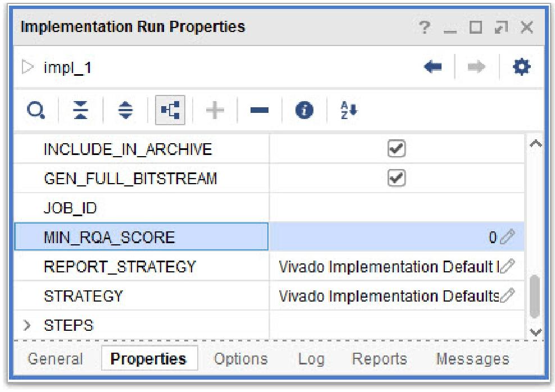Select the STRATEGY property name

coord(83,296)
